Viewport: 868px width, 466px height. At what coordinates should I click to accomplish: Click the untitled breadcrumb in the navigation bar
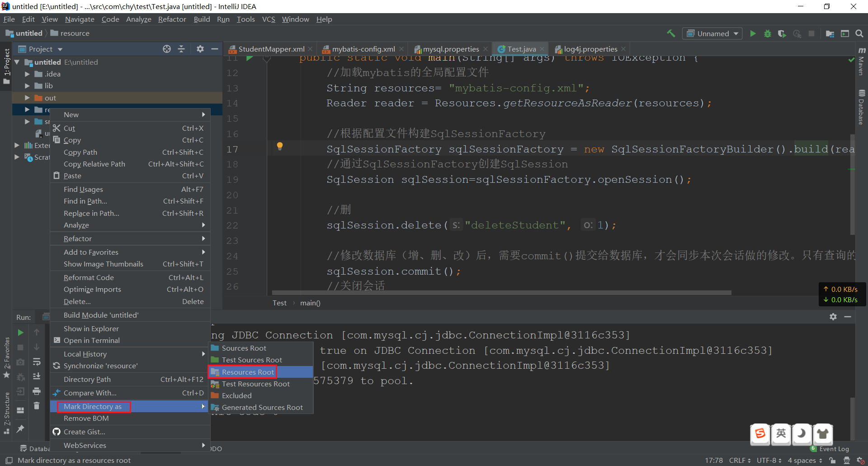click(24, 33)
